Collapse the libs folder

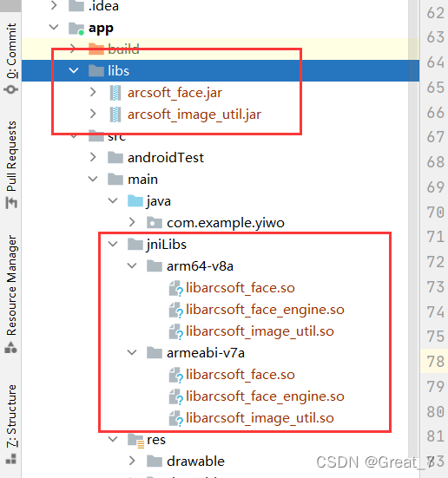(x=74, y=71)
